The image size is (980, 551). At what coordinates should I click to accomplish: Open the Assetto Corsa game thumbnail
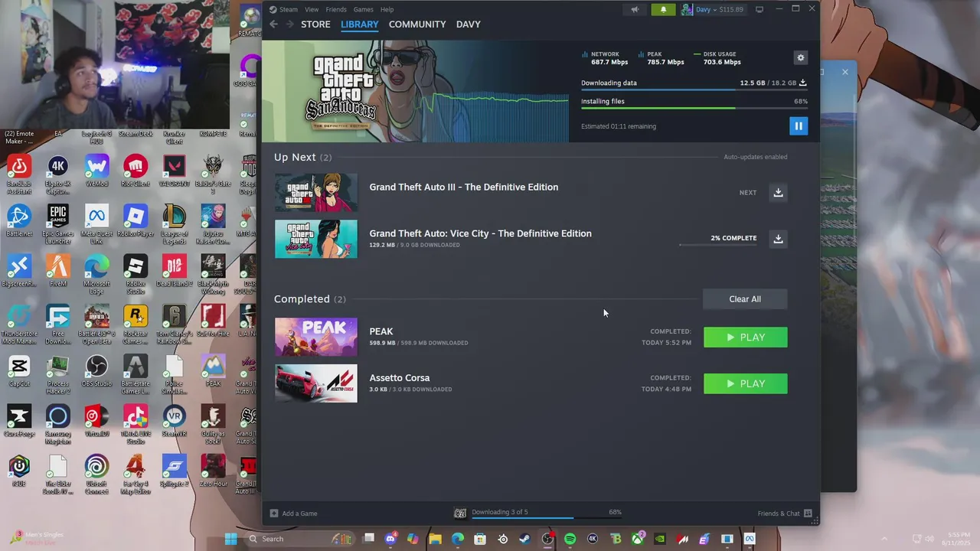[316, 383]
